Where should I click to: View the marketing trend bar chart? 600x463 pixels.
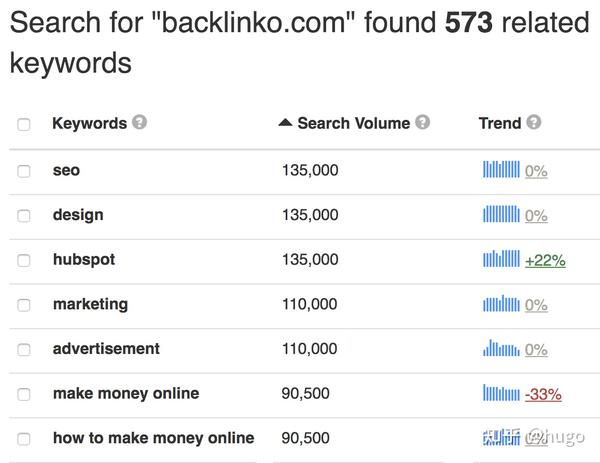point(501,303)
